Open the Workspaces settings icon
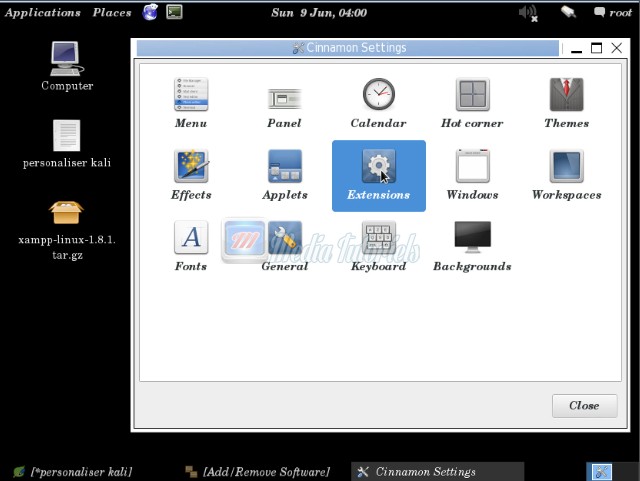Viewport: 640px width, 481px height. (x=567, y=166)
